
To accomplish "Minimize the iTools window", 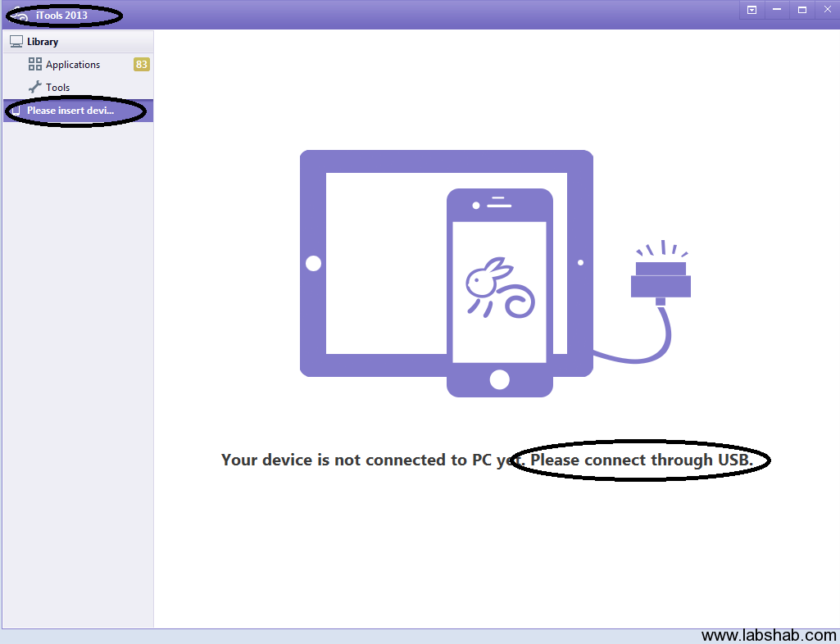I will (776, 10).
